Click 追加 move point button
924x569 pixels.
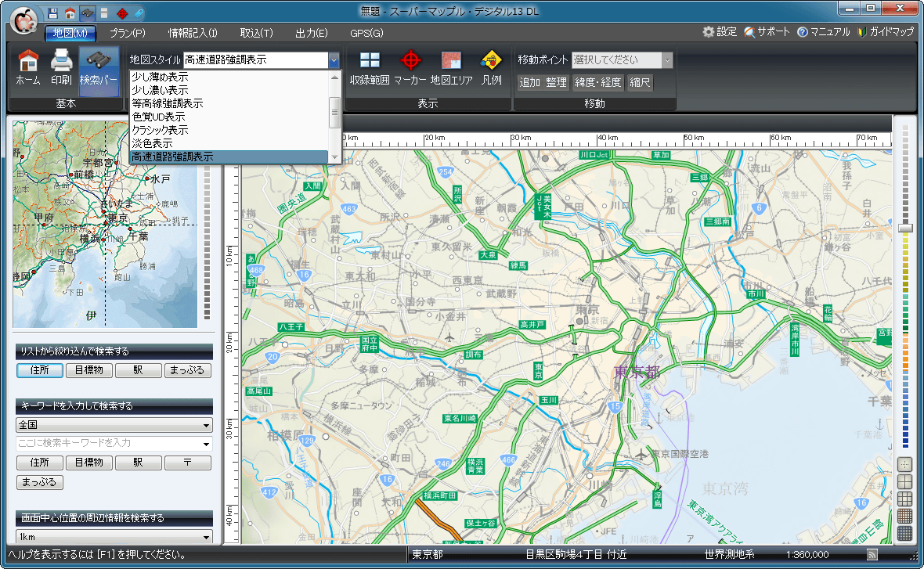point(530,82)
